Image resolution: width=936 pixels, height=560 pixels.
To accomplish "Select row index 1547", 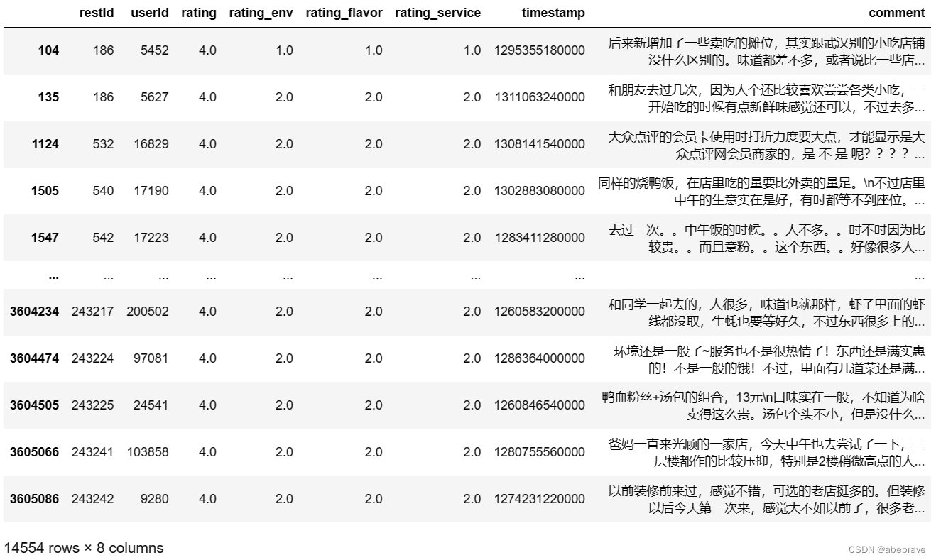I will (x=45, y=238).
